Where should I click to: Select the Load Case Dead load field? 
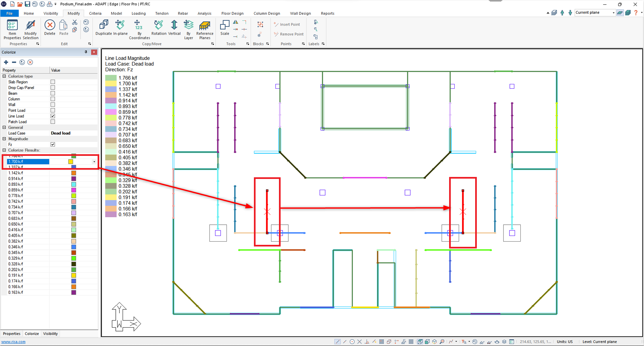click(x=73, y=133)
